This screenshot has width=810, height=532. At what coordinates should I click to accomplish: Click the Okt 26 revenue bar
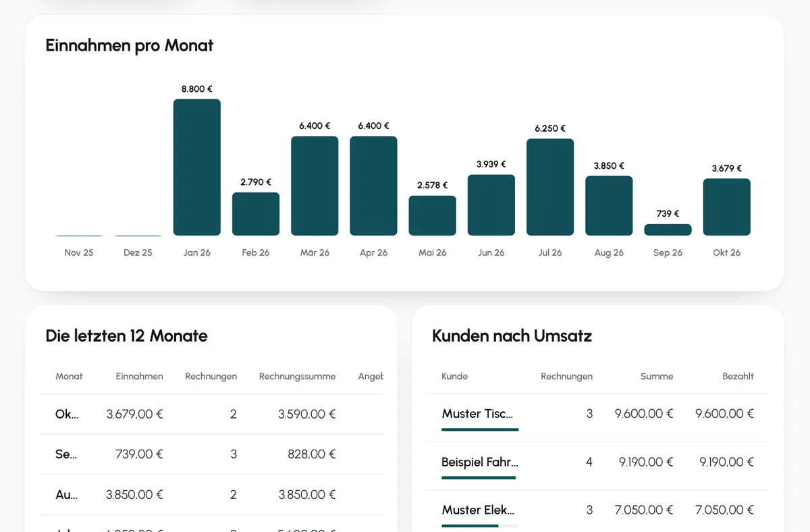726,207
